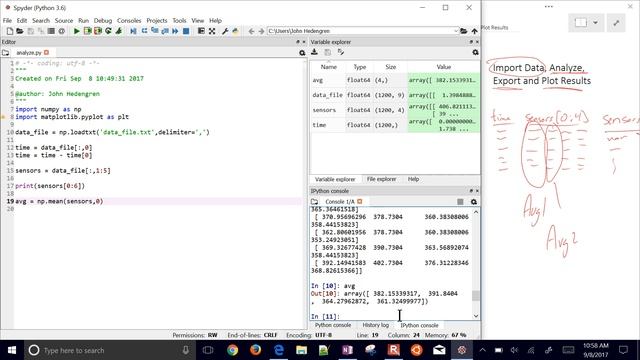The width and height of the screenshot is (640, 360).
Task: Open the Editor options gear
Action: click(x=302, y=53)
